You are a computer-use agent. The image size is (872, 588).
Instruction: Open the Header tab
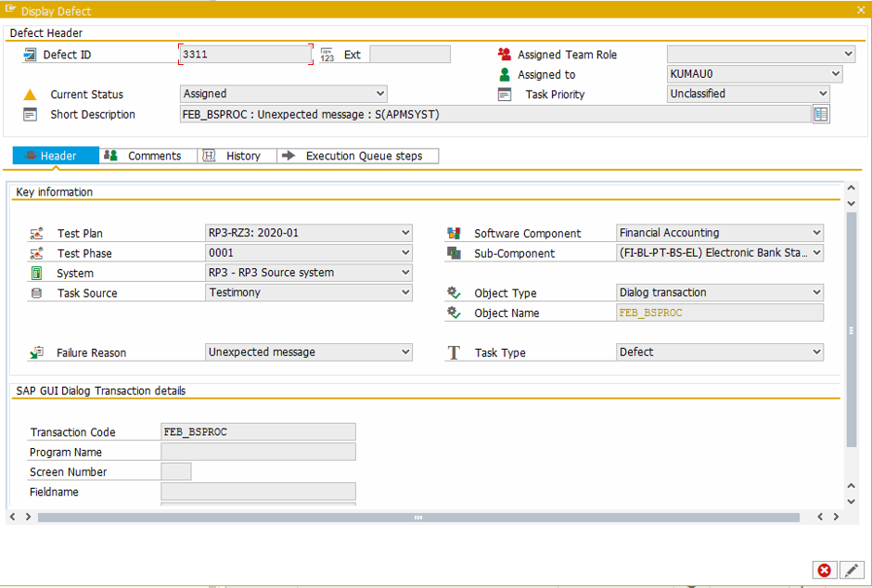pos(56,156)
